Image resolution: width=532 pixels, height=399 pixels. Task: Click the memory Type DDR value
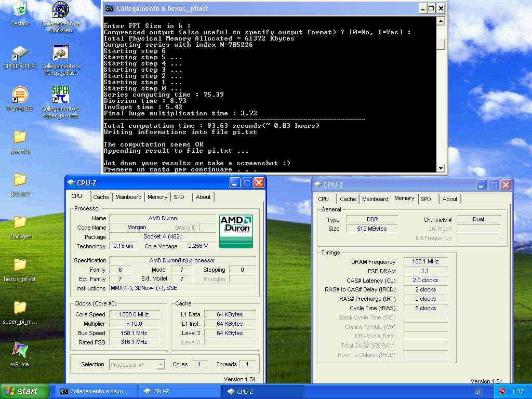click(x=372, y=219)
